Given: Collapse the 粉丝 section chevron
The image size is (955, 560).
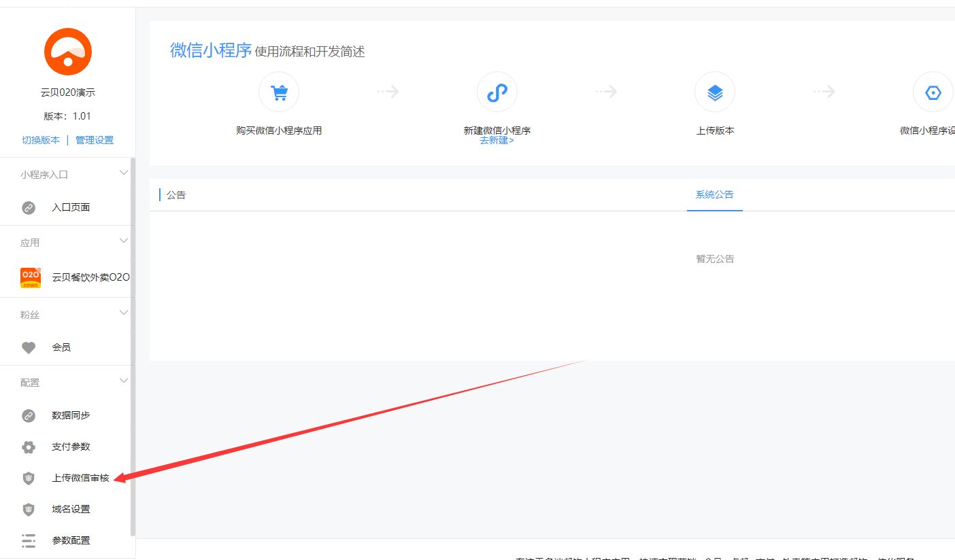Looking at the screenshot, I should tap(124, 313).
